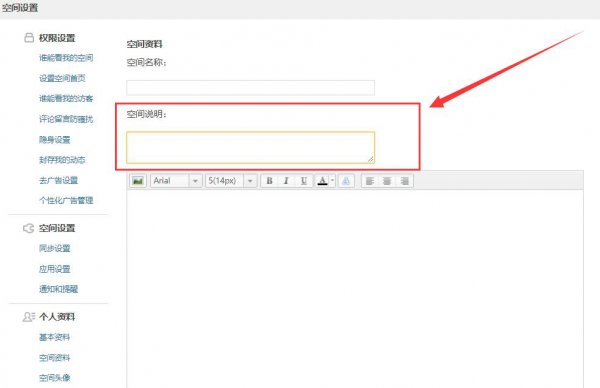Toggle italic formatting in editor toolbar

click(x=286, y=181)
